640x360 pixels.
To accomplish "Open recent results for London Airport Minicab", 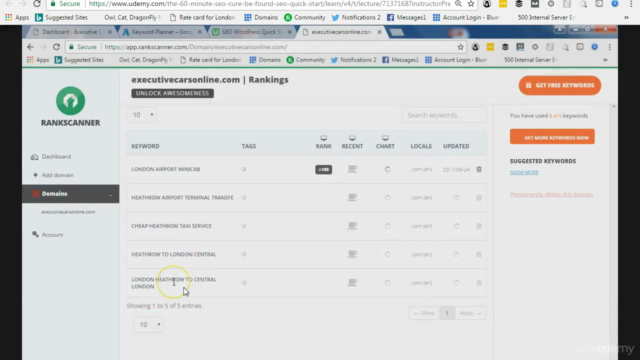I will [352, 169].
